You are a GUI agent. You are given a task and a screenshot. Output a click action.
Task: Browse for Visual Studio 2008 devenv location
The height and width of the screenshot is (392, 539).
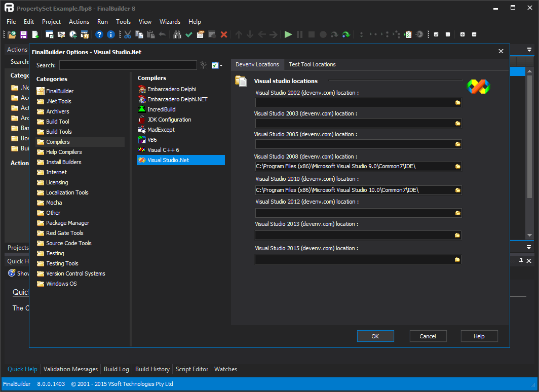pos(457,166)
